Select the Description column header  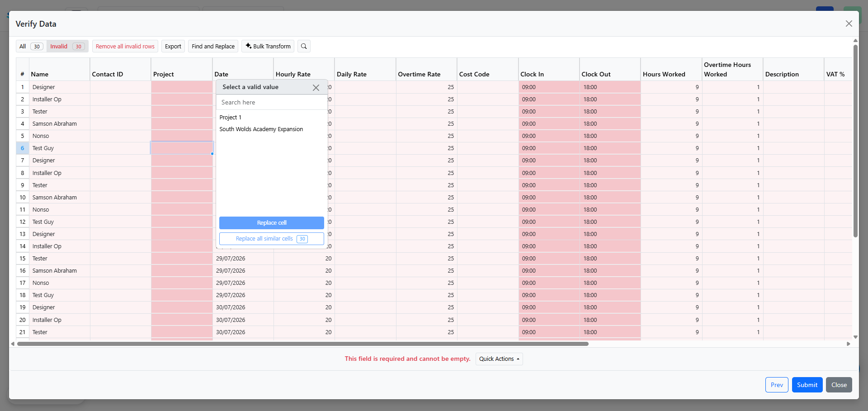pyautogui.click(x=793, y=70)
